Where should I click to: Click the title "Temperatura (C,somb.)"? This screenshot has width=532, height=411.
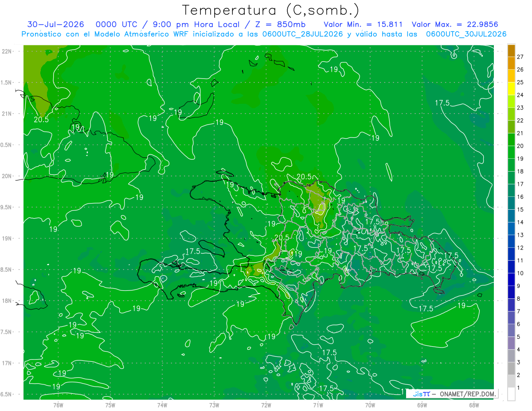(x=270, y=10)
